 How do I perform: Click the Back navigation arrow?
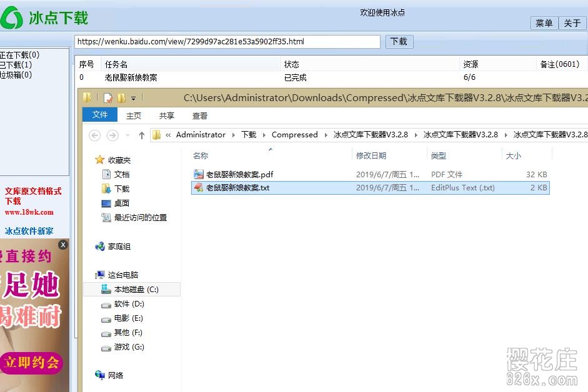(x=95, y=135)
